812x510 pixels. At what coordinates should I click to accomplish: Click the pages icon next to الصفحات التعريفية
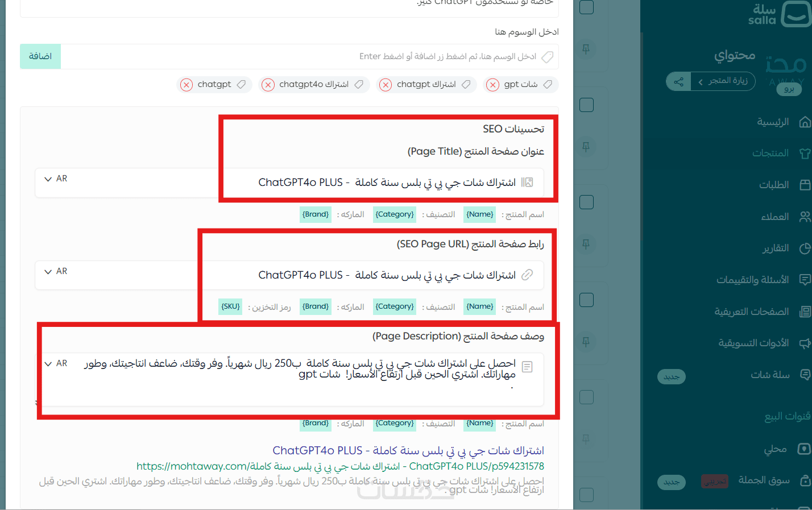(805, 312)
